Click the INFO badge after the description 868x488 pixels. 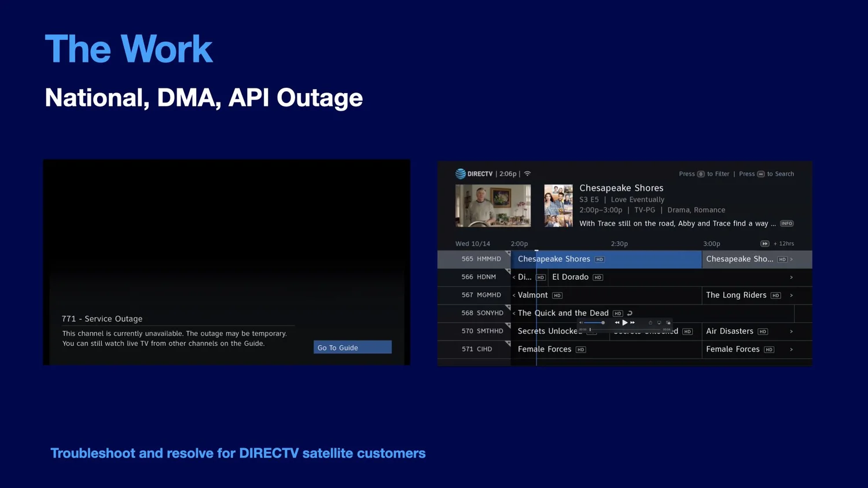tap(786, 223)
